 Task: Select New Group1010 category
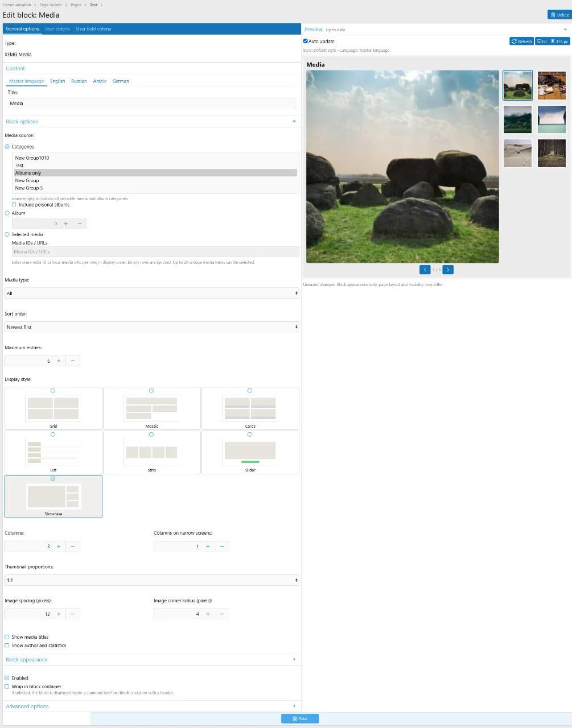pos(155,158)
